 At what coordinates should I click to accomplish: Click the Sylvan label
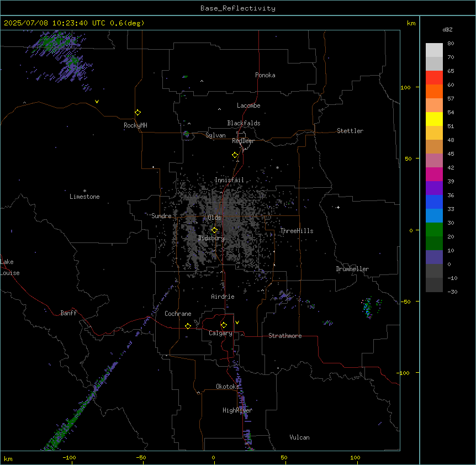(x=215, y=135)
